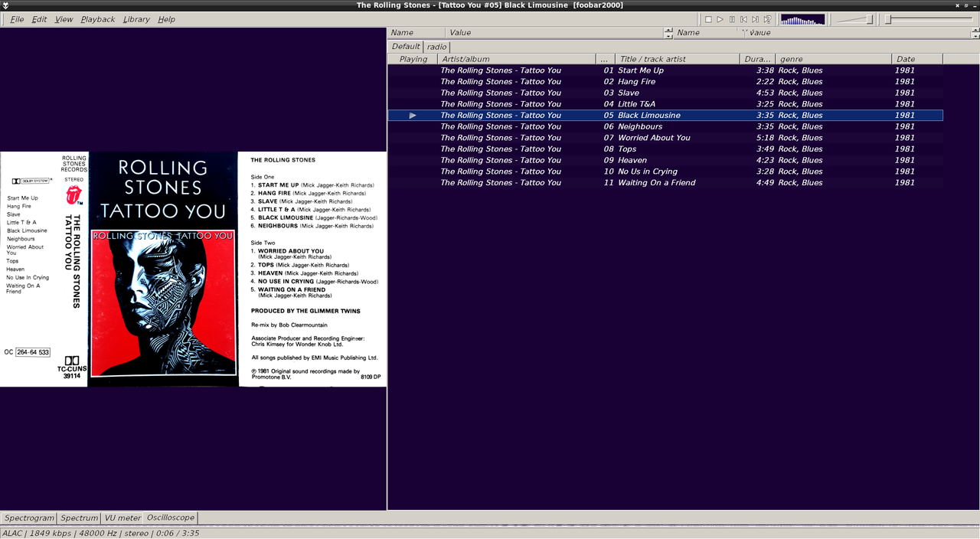
Task: Open the Library menu
Action: coord(136,19)
